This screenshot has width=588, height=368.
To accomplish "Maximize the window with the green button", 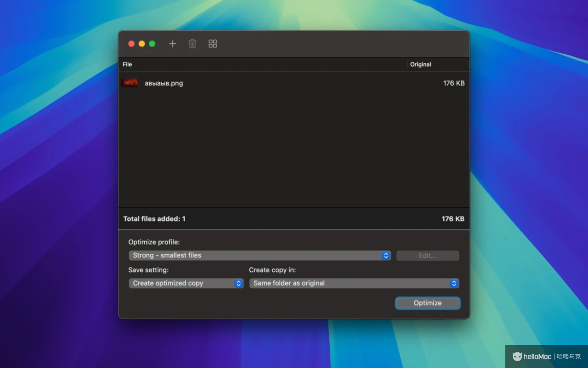I will pyautogui.click(x=152, y=44).
